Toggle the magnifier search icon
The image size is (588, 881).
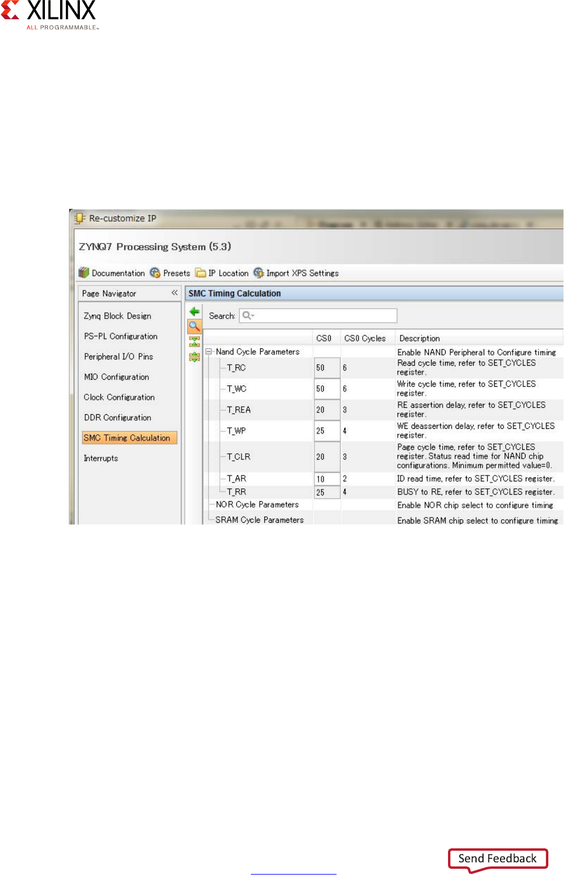click(194, 326)
